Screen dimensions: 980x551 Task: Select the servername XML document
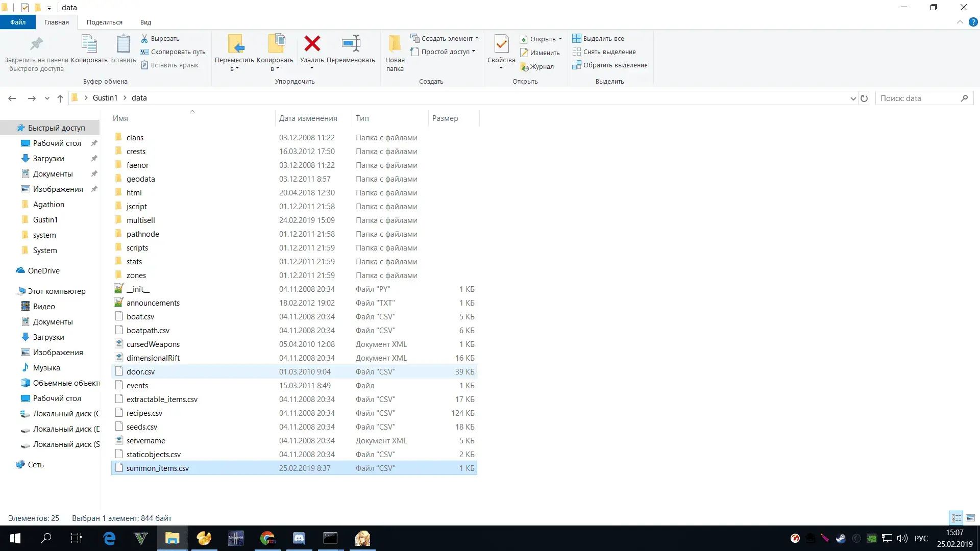(x=293, y=440)
